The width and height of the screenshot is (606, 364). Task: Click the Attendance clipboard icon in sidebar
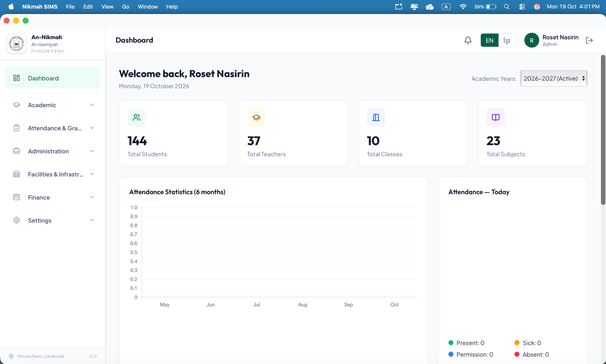pos(16,128)
